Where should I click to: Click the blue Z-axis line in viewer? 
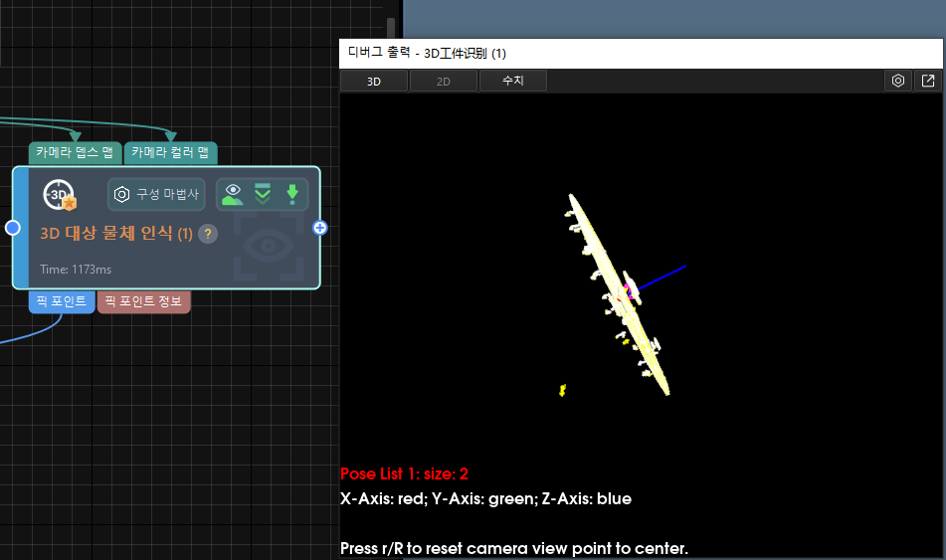[663, 277]
